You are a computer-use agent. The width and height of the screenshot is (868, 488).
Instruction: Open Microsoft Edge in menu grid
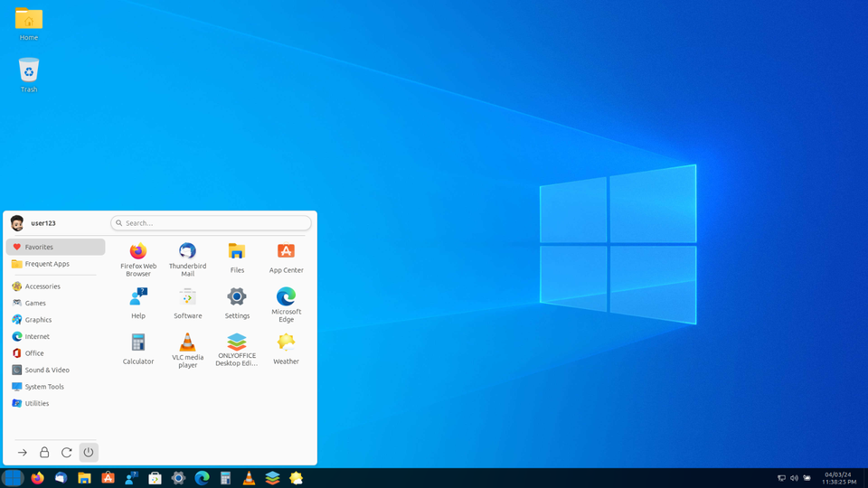point(287,305)
